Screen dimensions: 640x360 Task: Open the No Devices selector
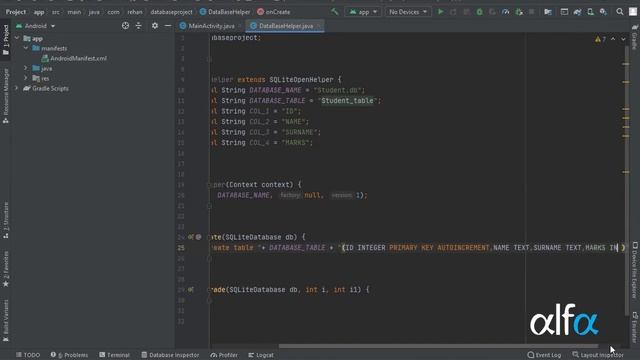(x=408, y=12)
